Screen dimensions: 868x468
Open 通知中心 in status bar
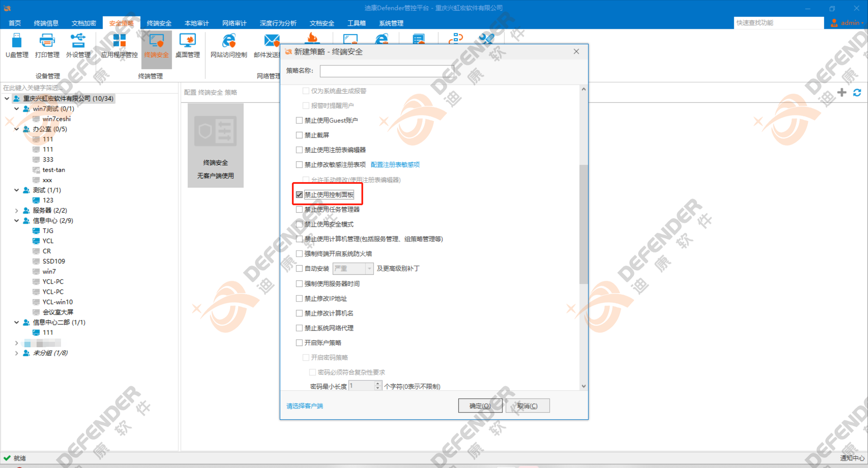click(852, 458)
